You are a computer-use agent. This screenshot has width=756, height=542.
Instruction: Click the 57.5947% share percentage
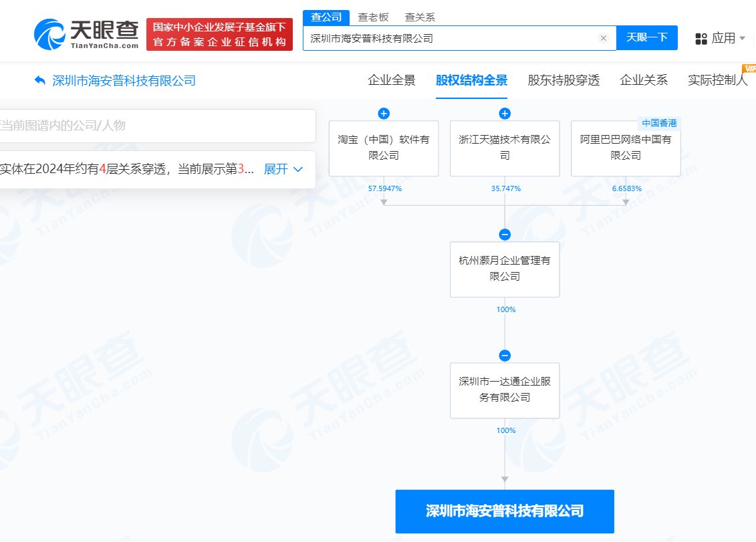pos(385,188)
